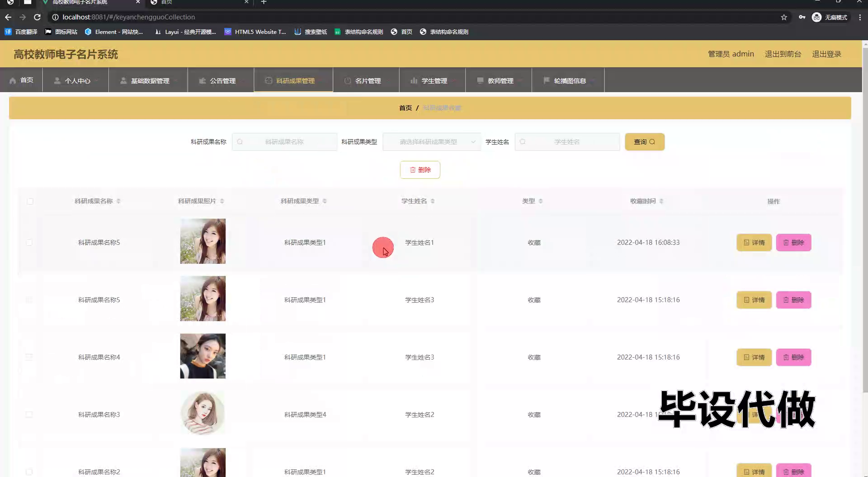Click the cartoon avatar in 科研成果名称3 row

click(203, 413)
